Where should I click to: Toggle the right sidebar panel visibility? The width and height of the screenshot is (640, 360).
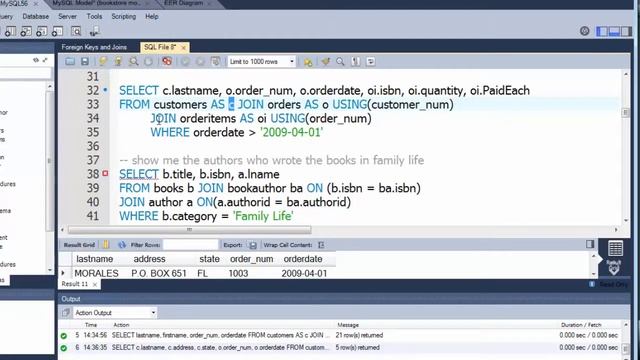626,31
